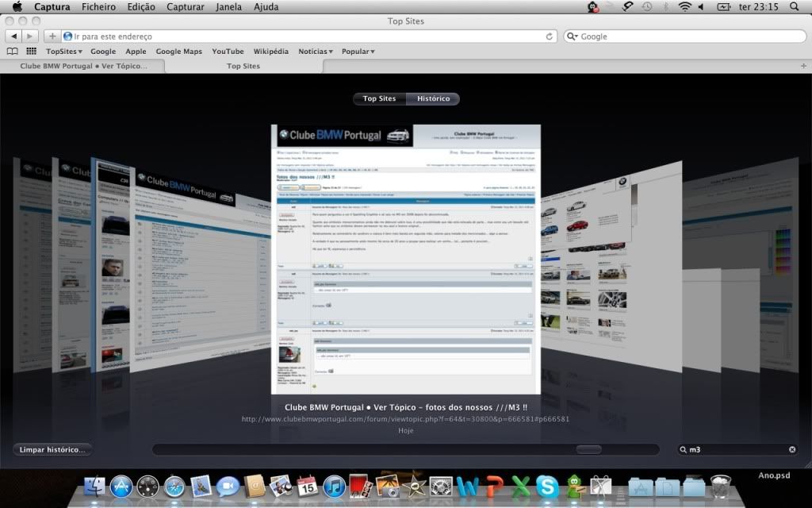Clear the m3 history search field
The width and height of the screenshot is (812, 508).
(792, 449)
